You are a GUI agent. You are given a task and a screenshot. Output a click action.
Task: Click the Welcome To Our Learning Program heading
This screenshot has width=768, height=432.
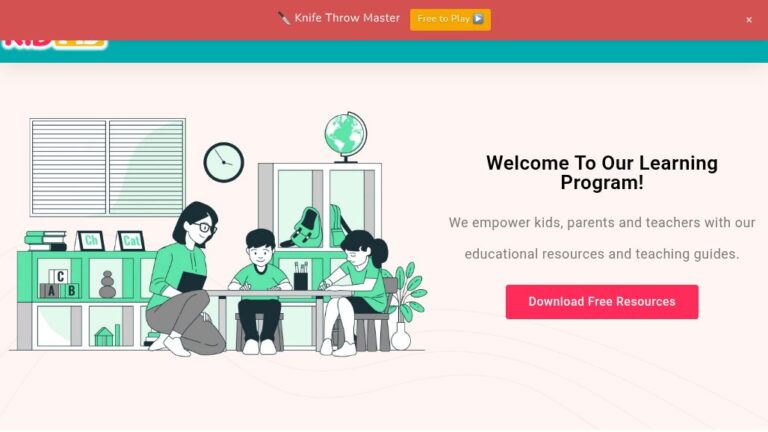(x=601, y=172)
